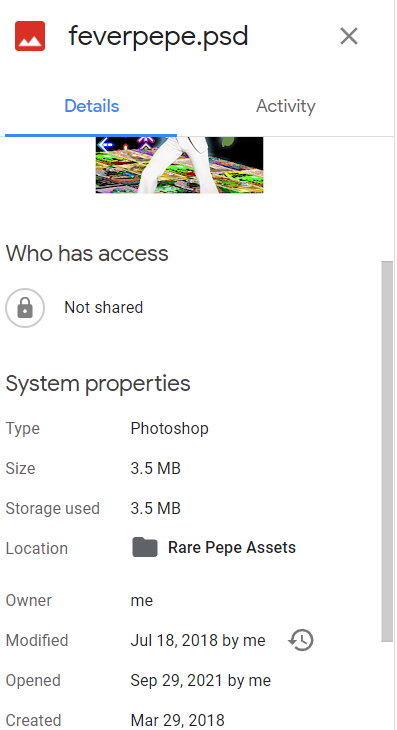Click the Opened date Sep 29, 2021

coord(177,681)
